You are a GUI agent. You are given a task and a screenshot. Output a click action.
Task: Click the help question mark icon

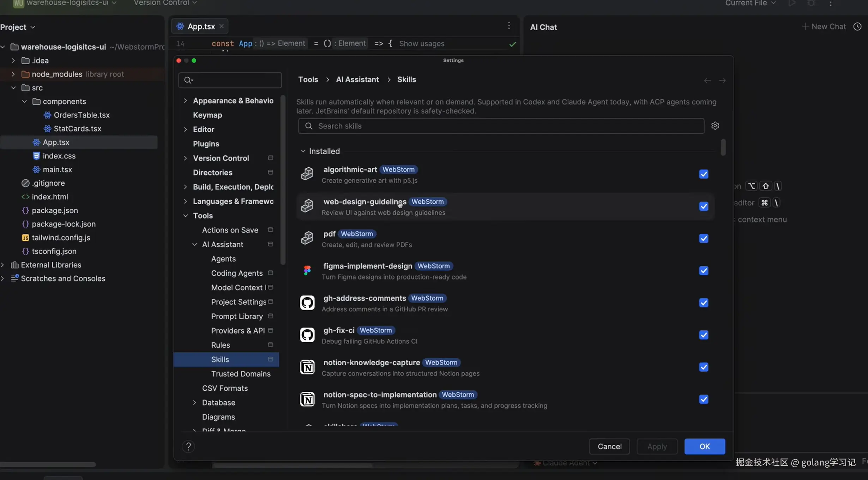(x=188, y=446)
